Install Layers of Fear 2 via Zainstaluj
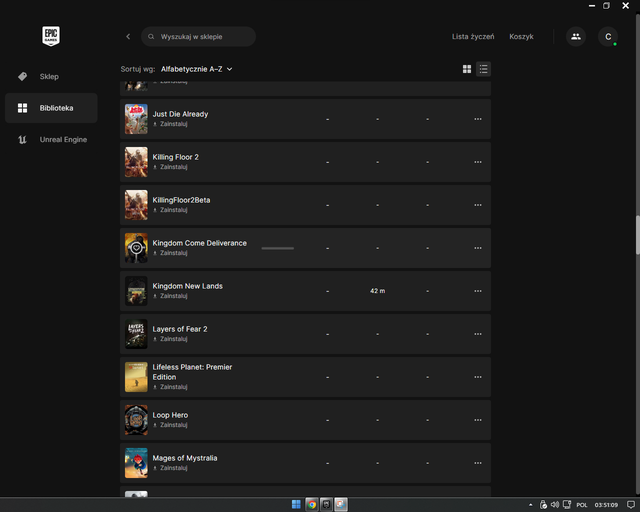This screenshot has height=512, width=640. (170, 339)
